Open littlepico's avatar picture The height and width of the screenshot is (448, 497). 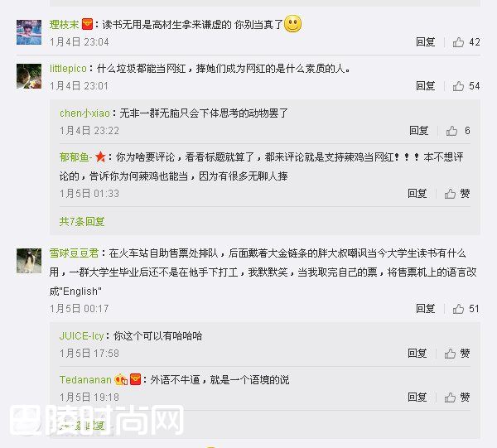(29, 76)
